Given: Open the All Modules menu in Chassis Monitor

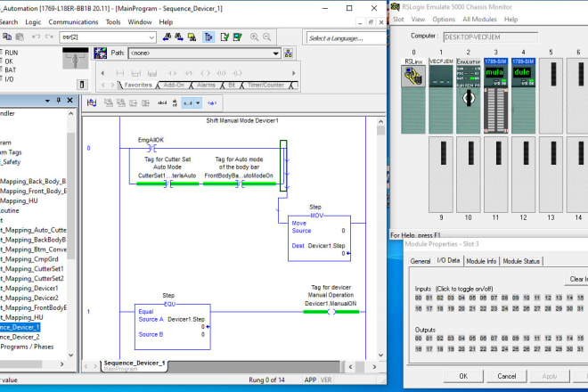Looking at the screenshot, I should (x=479, y=19).
